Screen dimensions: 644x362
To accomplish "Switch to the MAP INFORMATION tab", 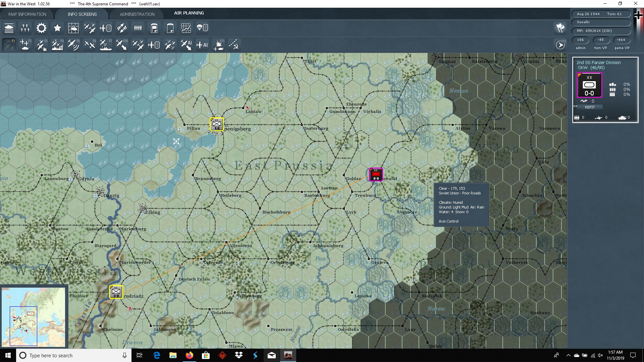I will (27, 14).
